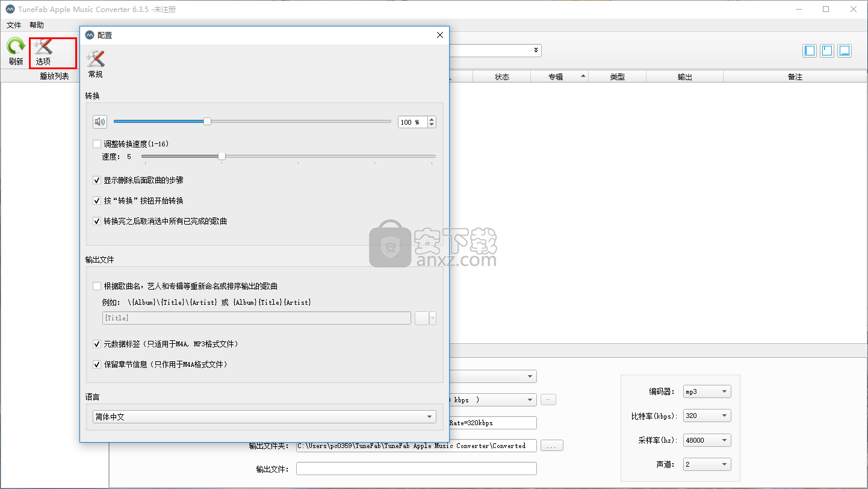Image resolution: width=868 pixels, height=489 pixels.
Task: Open the 声道 2 dropdown
Action: 707,464
